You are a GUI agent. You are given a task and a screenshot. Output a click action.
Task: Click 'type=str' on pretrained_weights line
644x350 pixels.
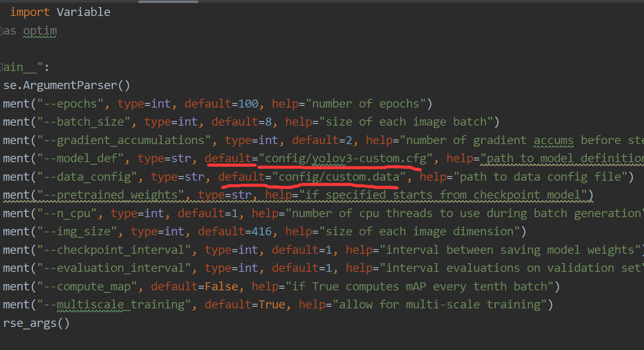coord(225,195)
